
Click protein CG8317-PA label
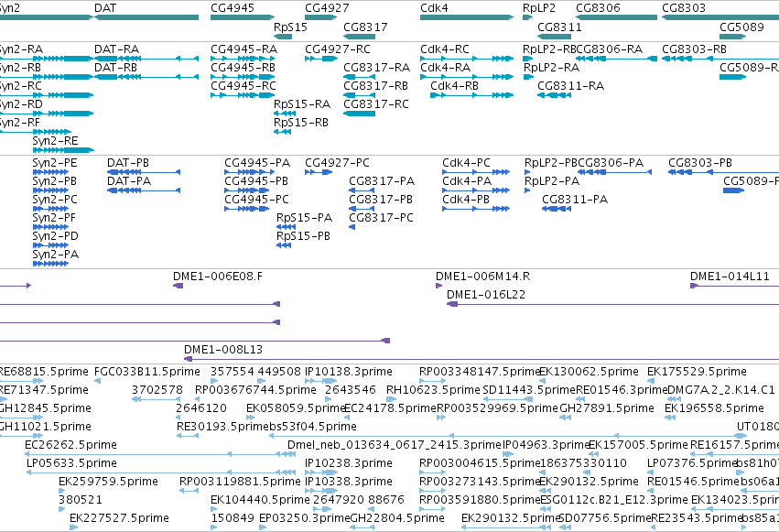pyautogui.click(x=382, y=180)
